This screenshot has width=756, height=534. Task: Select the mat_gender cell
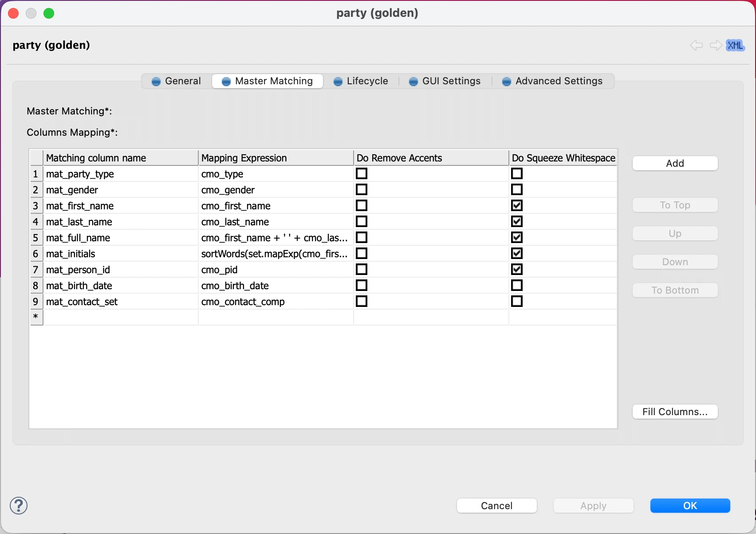121,190
